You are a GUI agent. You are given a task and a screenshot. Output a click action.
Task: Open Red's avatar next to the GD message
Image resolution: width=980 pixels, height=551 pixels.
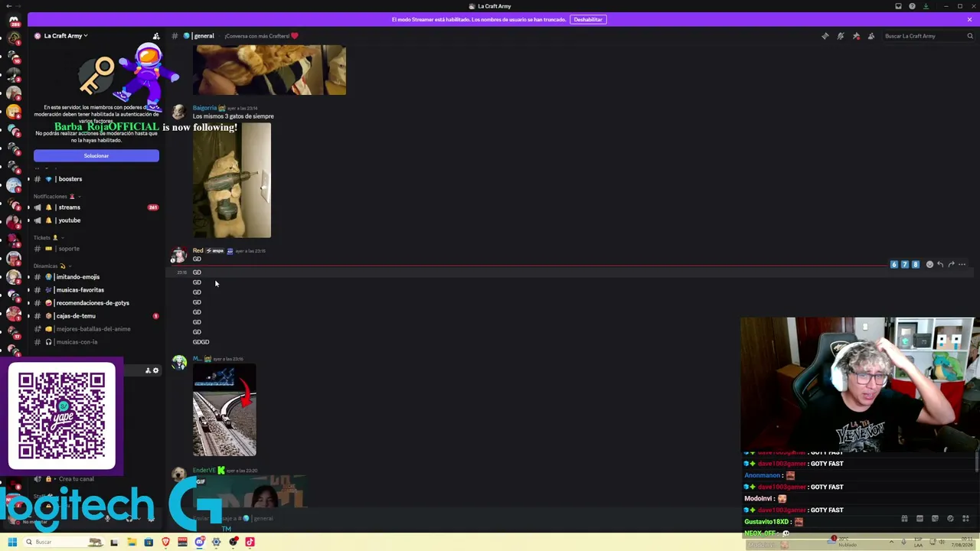(178, 256)
